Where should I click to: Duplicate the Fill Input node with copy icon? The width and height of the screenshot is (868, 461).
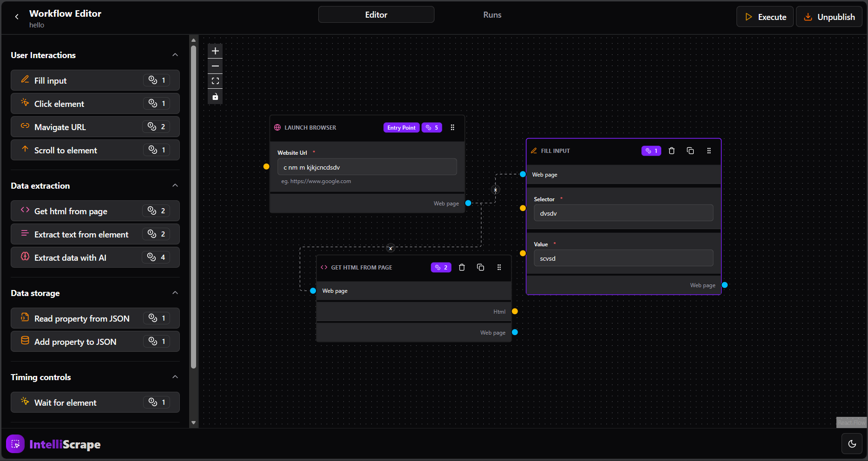click(x=690, y=151)
